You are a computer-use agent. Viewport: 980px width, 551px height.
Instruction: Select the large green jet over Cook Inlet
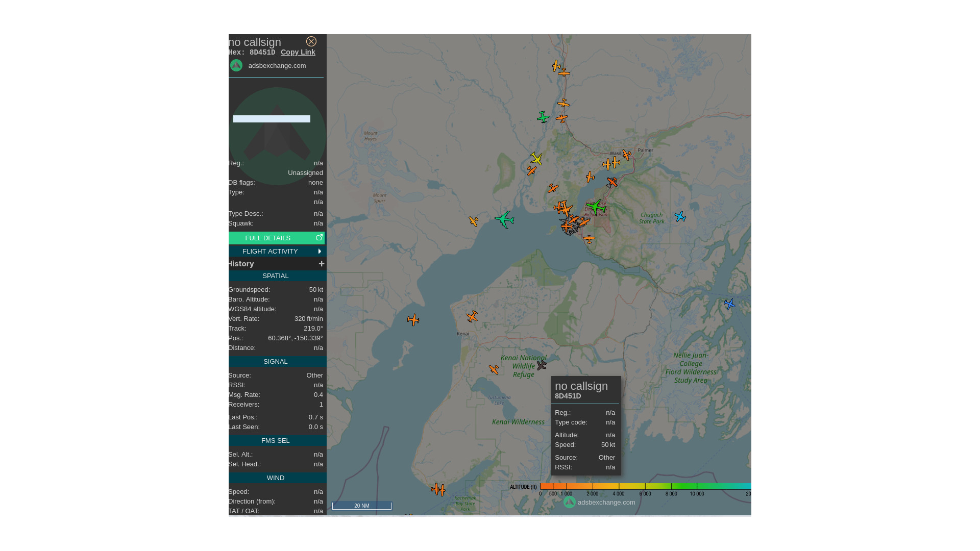point(504,219)
